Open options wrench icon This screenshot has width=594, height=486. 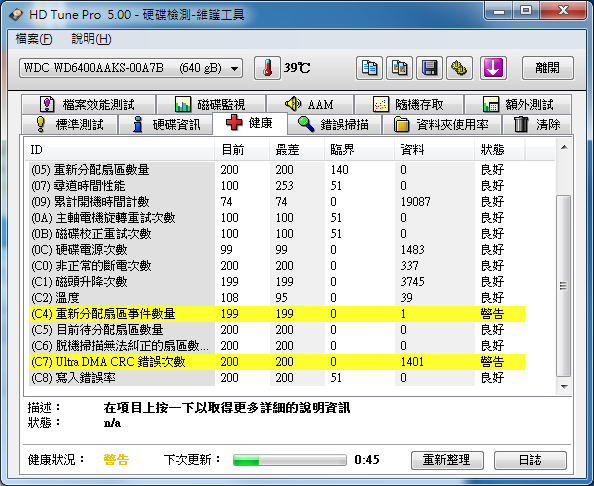point(459,68)
